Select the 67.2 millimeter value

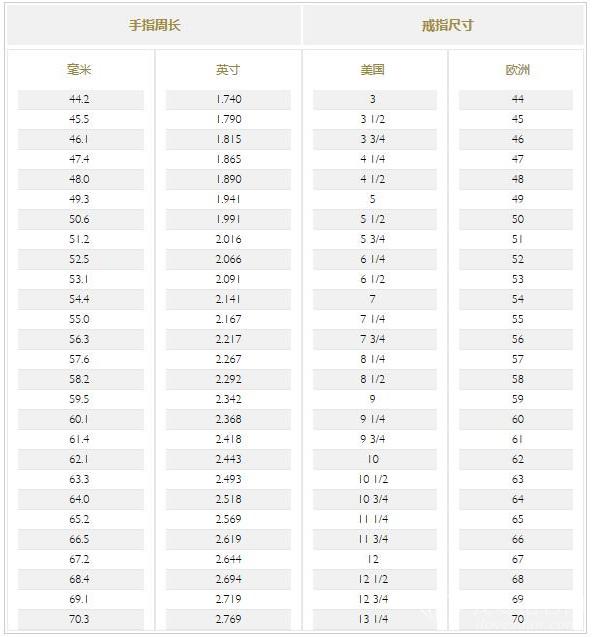click(x=79, y=559)
